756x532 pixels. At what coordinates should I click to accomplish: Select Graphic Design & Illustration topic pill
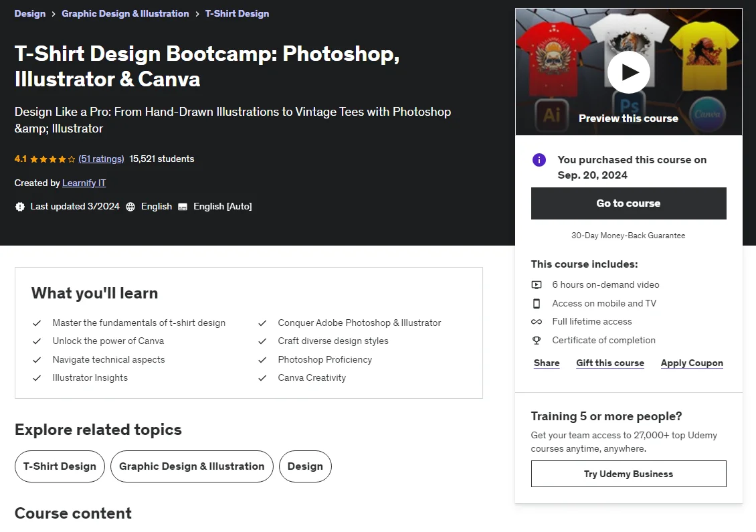192,466
